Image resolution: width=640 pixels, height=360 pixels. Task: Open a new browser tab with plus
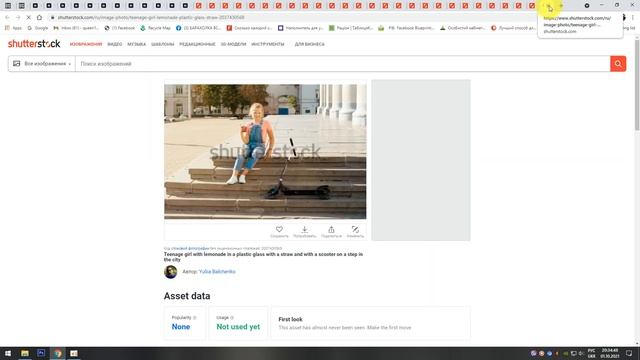pos(561,5)
